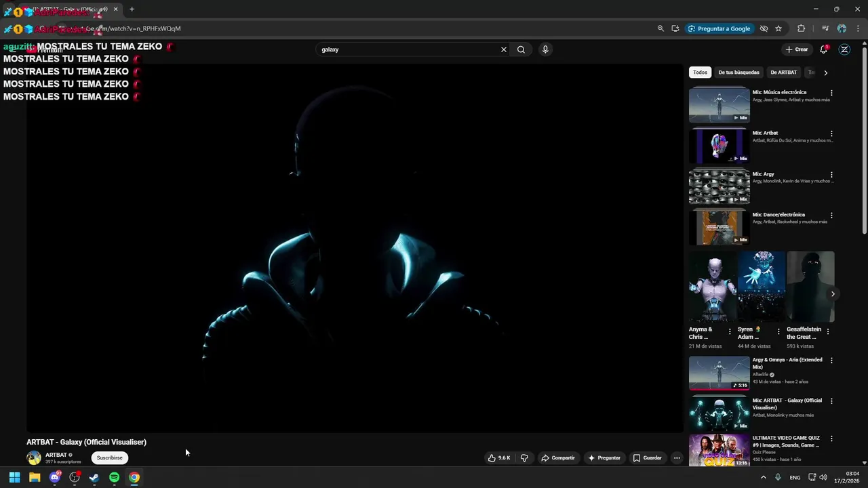This screenshot has width=868, height=488.
Task: Close the current ARTBAT browser tab
Action: (115, 9)
